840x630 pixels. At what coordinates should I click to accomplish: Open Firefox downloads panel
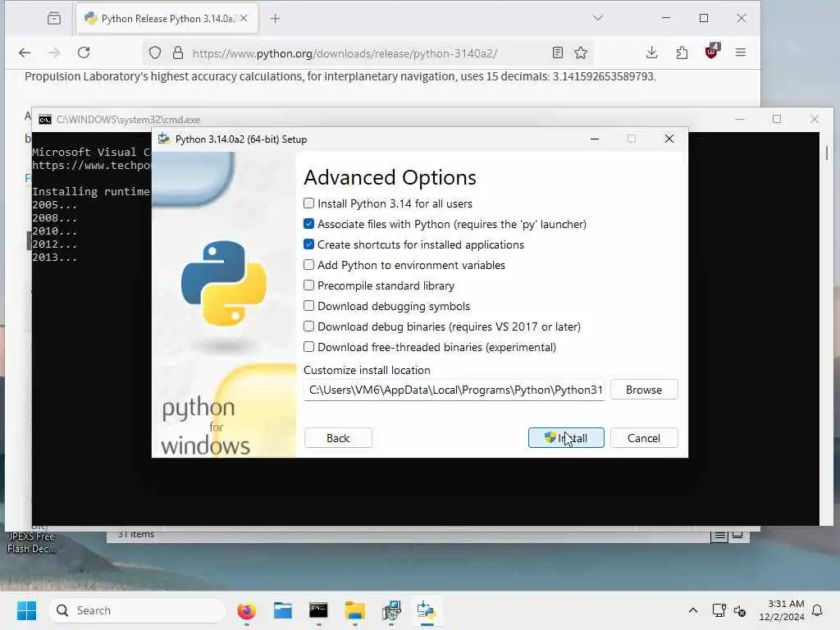[x=651, y=52]
